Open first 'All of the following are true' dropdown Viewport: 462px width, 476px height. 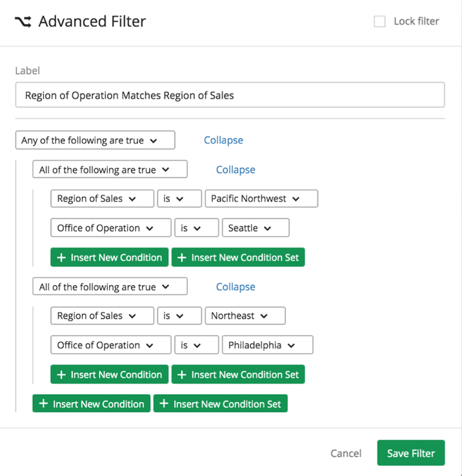[110, 169]
